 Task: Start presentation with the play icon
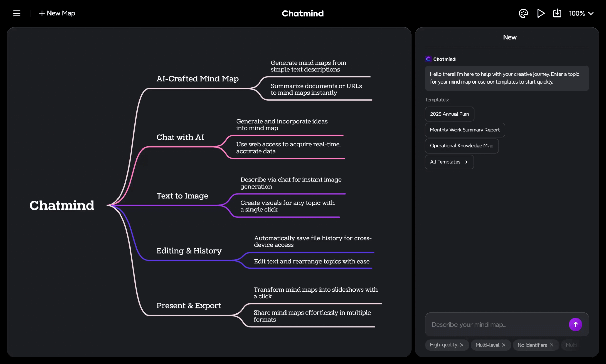click(541, 13)
